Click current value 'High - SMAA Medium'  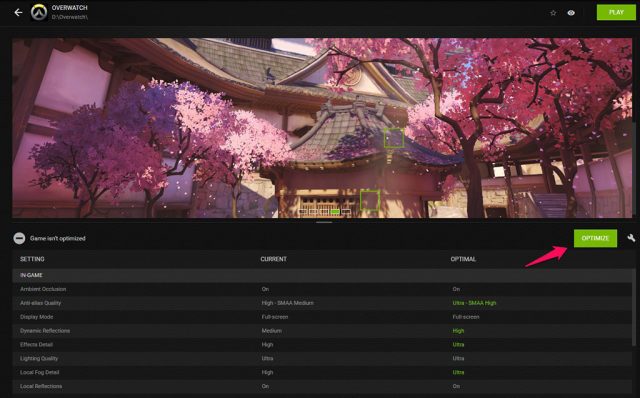pyautogui.click(x=287, y=303)
